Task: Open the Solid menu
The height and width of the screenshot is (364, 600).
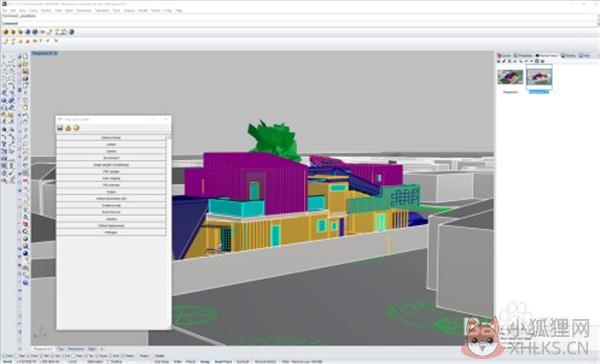Action: [x=58, y=11]
